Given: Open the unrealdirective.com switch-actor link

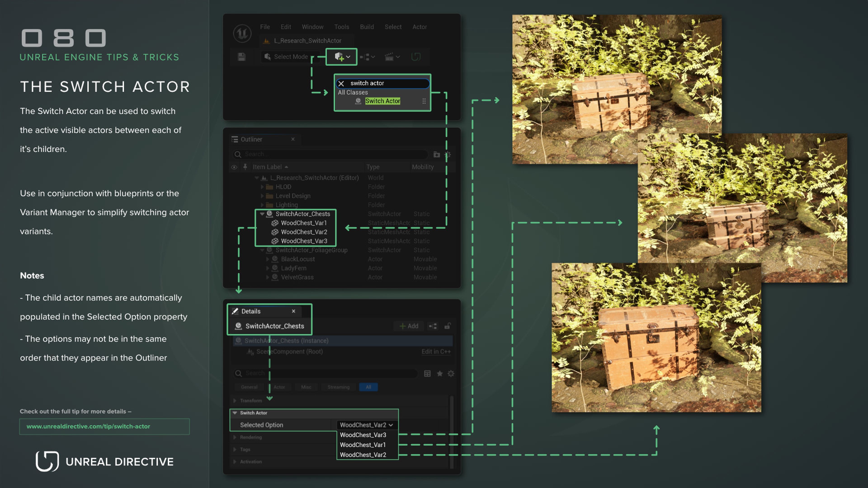Looking at the screenshot, I should (88, 426).
